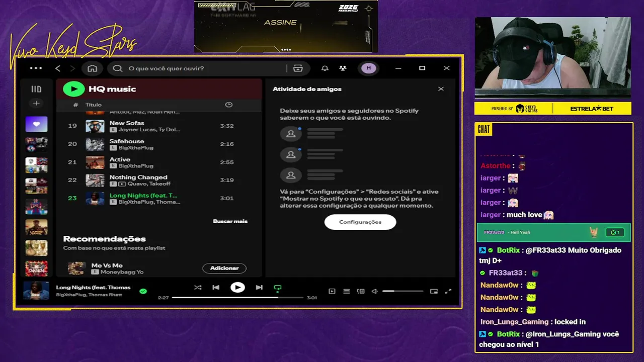644x362 pixels.
Task: Open recommended song 'Me Vs Me'
Action: tap(107, 265)
